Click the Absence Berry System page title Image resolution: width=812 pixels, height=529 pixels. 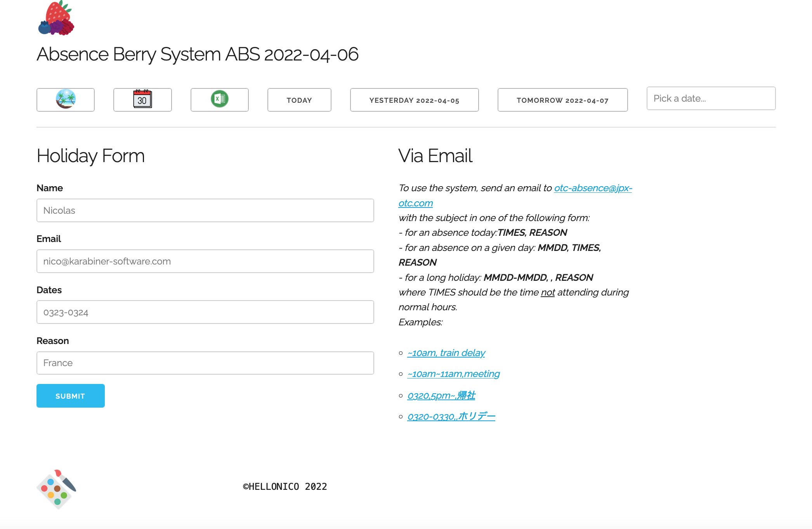197,54
